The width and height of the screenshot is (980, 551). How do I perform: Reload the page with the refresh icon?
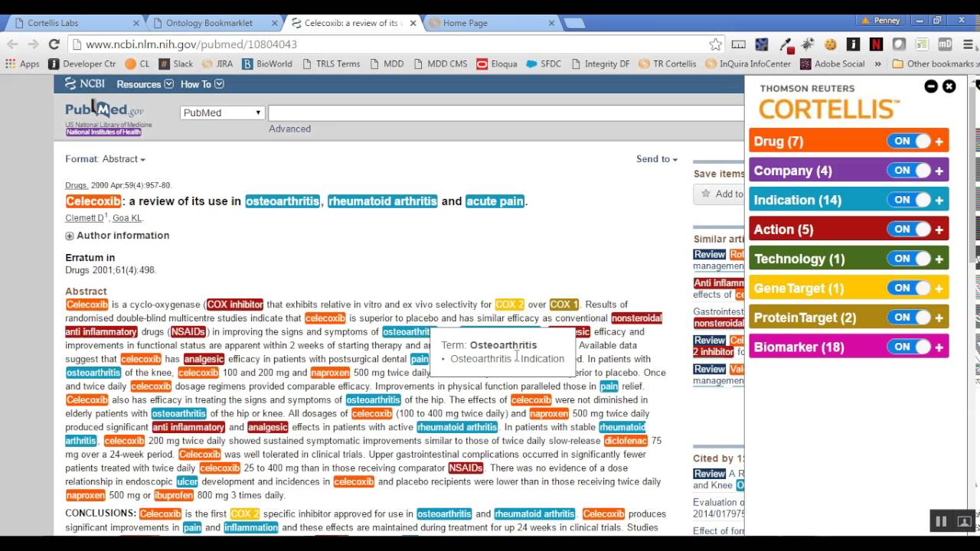click(x=54, y=44)
